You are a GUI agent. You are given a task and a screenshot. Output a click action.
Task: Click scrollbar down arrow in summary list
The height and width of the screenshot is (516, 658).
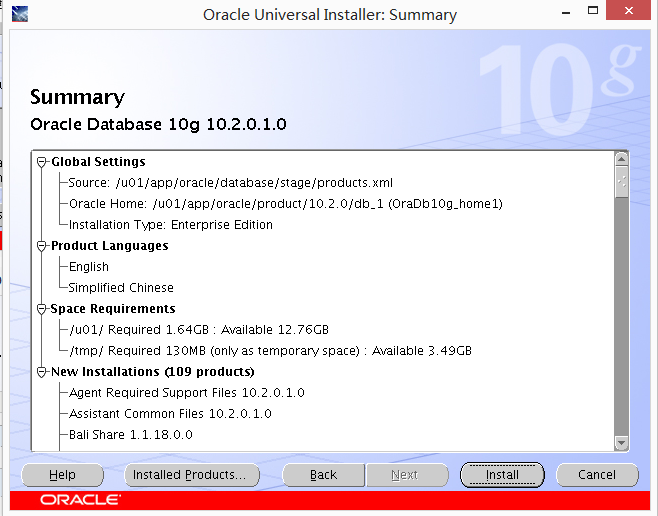click(x=621, y=443)
